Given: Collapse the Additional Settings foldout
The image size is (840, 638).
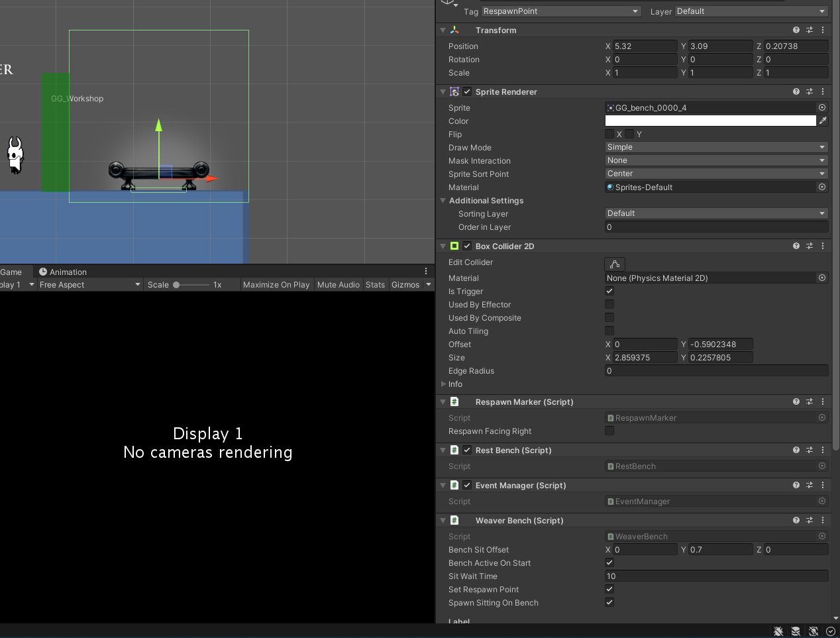Looking at the screenshot, I should pos(443,200).
